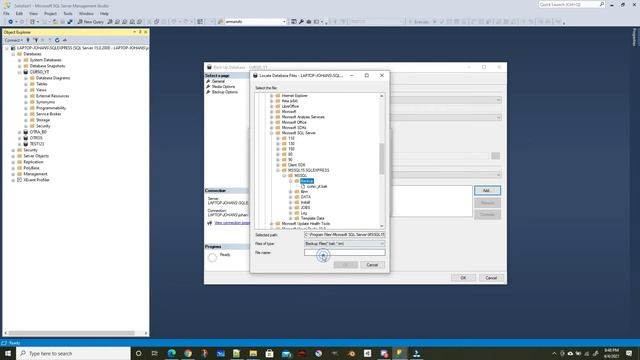Expand the Server Objects node

pyautogui.click(x=13, y=156)
